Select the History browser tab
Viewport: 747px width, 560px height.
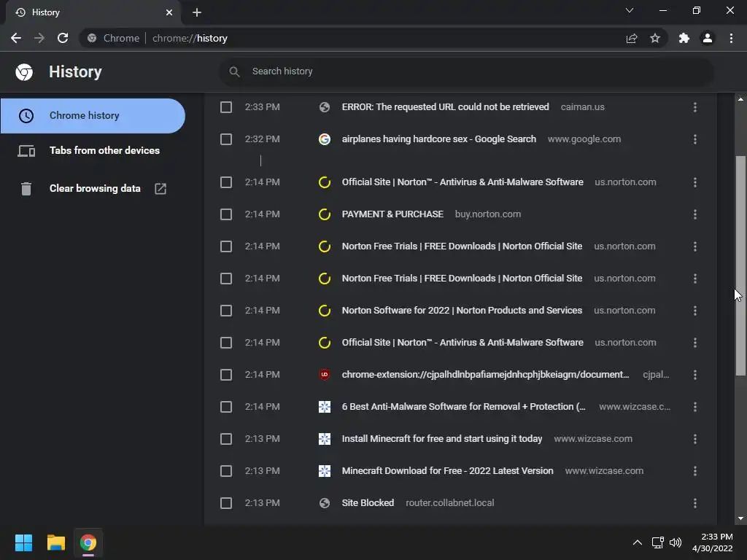[93, 12]
